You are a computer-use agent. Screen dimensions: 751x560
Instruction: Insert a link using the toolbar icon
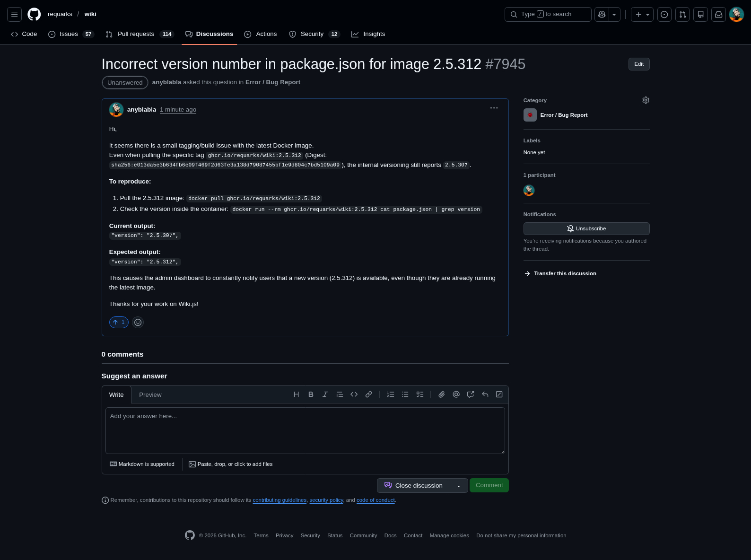[368, 394]
